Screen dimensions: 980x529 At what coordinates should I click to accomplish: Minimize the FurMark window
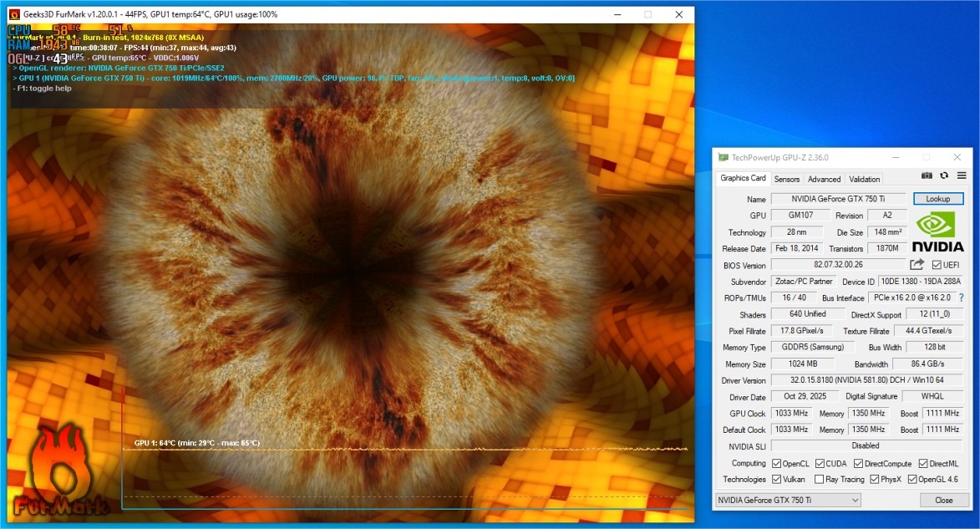617,14
